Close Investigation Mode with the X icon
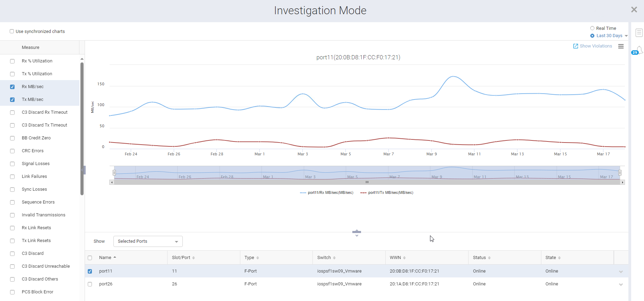The height and width of the screenshot is (301, 644). coord(634,10)
